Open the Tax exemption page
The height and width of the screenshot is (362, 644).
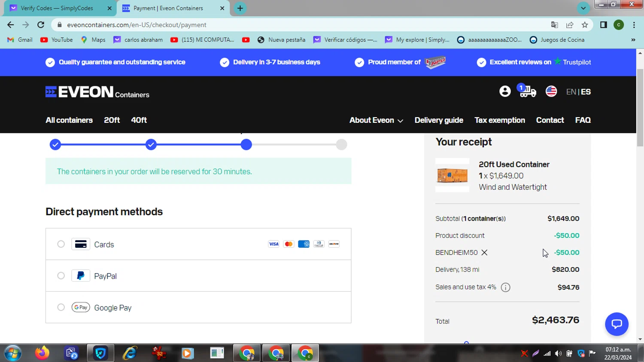(500, 120)
